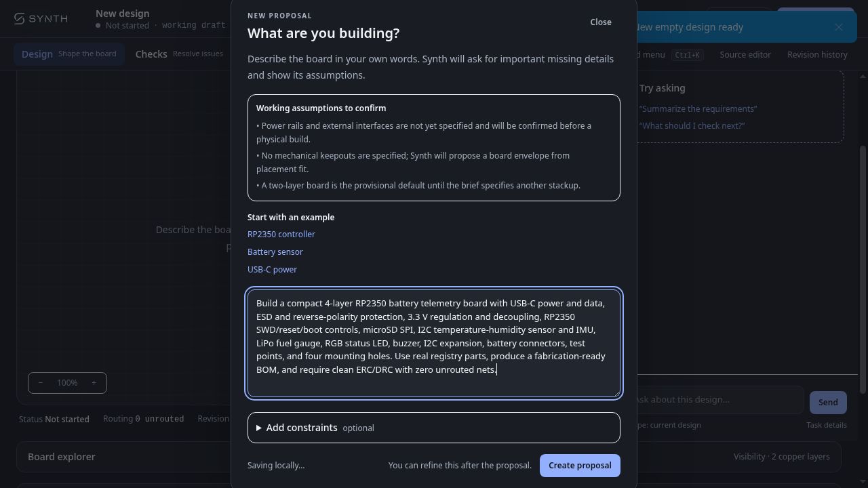Click the Add constraints disclosure triangle
Image resolution: width=868 pixels, height=488 pixels.
(259, 428)
